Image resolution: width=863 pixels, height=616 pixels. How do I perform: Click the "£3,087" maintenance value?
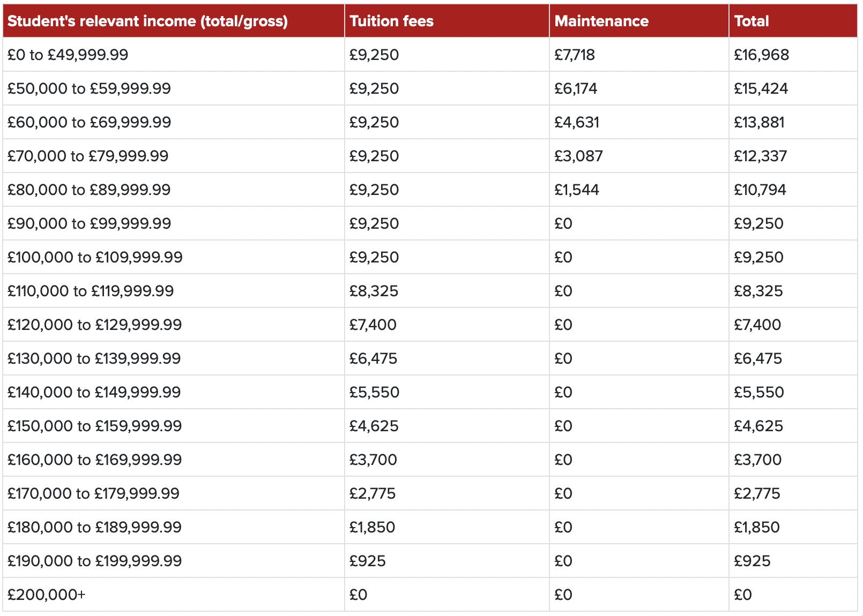pyautogui.click(x=578, y=156)
